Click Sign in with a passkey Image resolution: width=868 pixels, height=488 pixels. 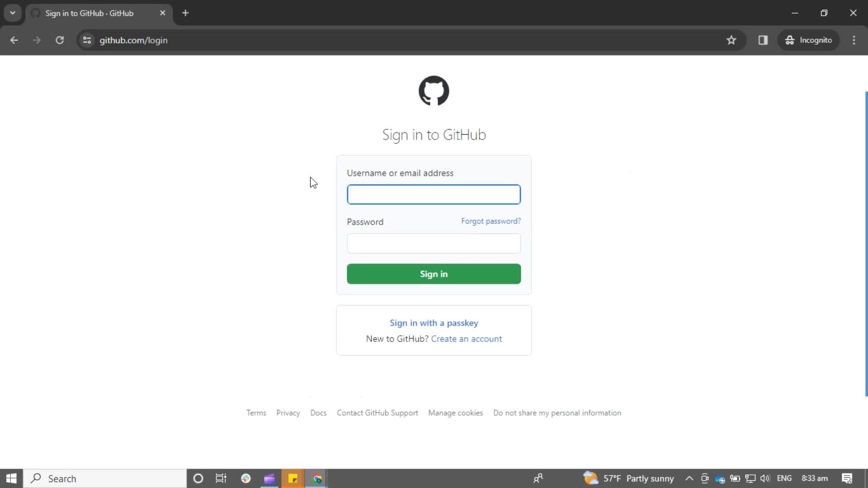434,322
